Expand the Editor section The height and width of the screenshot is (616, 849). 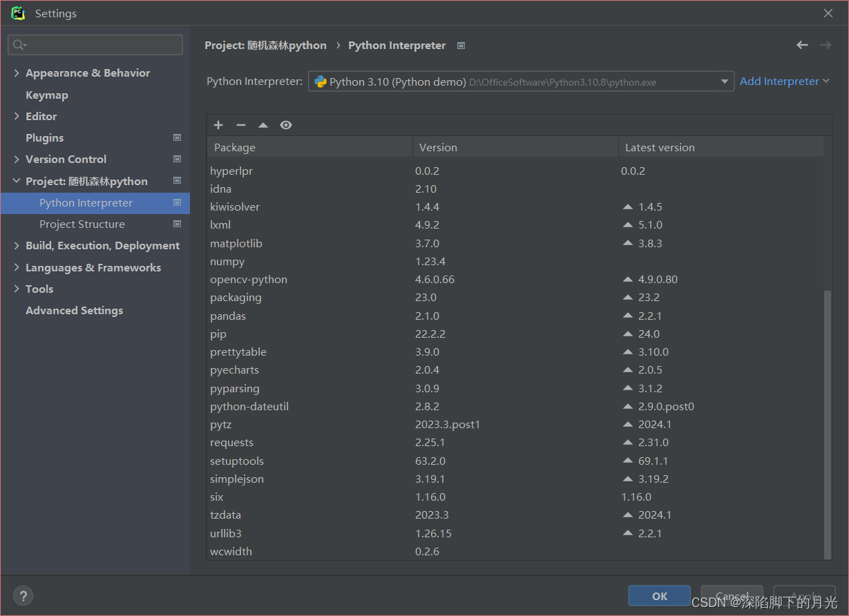(17, 116)
